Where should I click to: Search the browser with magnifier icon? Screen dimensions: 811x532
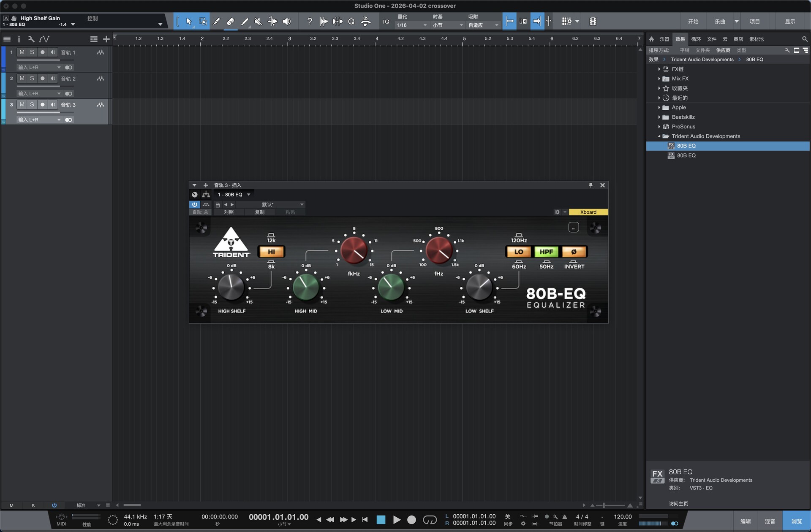click(804, 39)
